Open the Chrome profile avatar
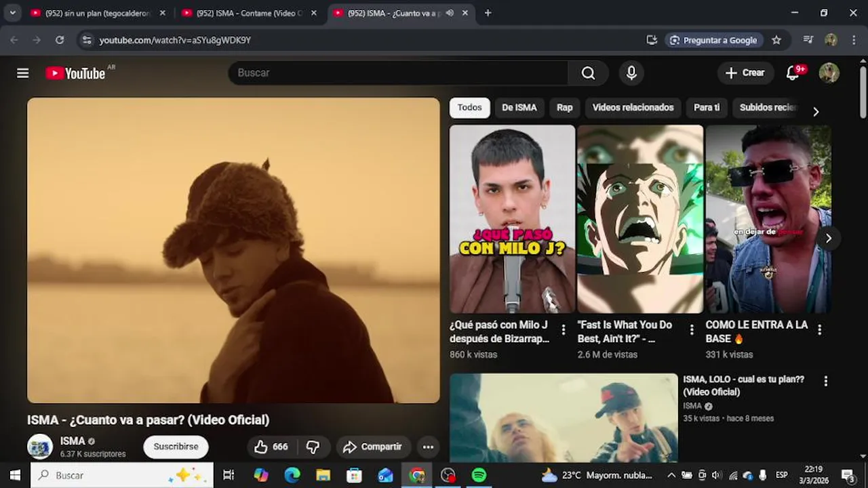This screenshot has width=868, height=488. coord(831,40)
